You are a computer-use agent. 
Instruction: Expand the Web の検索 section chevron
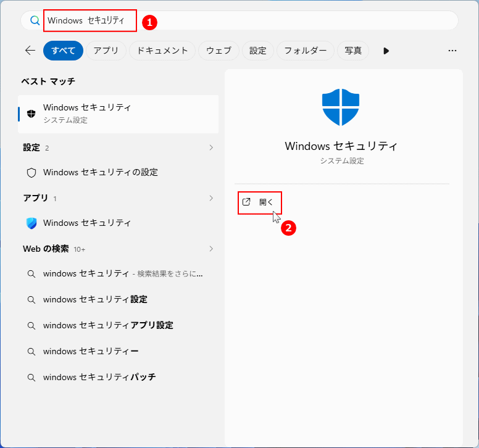[211, 249]
